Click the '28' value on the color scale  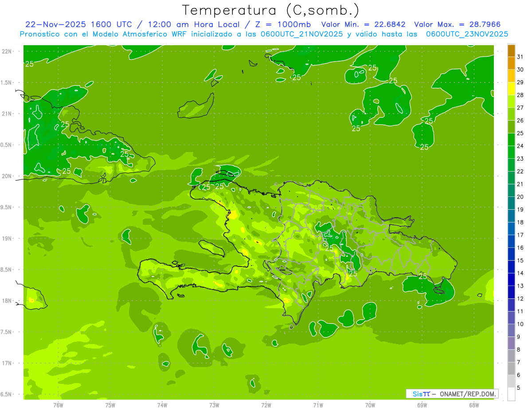coord(520,95)
